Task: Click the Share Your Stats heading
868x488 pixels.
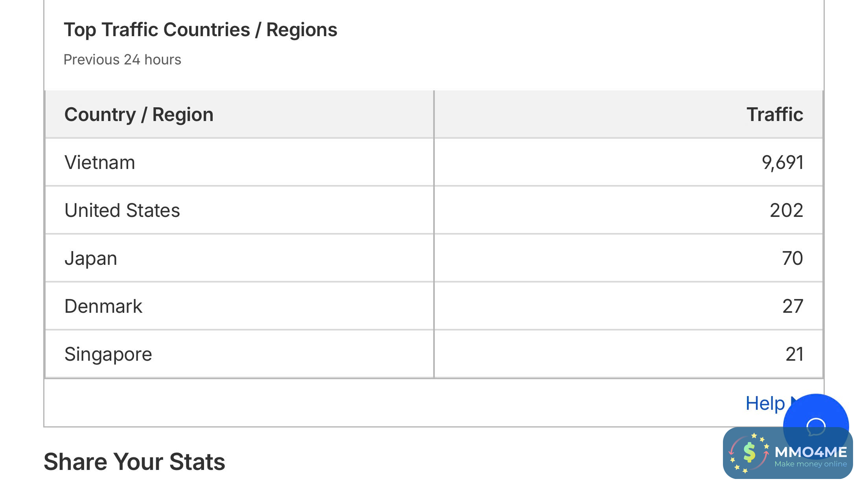Action: tap(134, 462)
